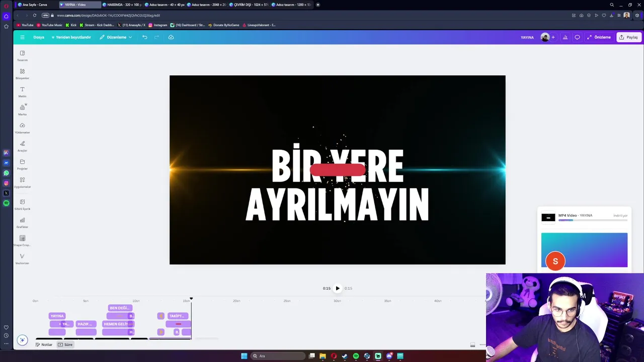Switch to the HAKKIMDA 320 × 100 tab
This screenshot has height=362, width=644.
click(122, 5)
